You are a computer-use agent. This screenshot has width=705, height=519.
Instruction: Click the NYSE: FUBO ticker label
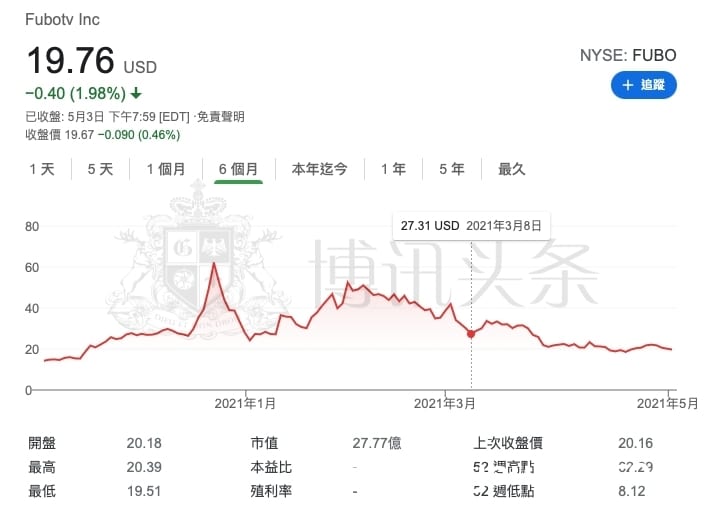(628, 55)
